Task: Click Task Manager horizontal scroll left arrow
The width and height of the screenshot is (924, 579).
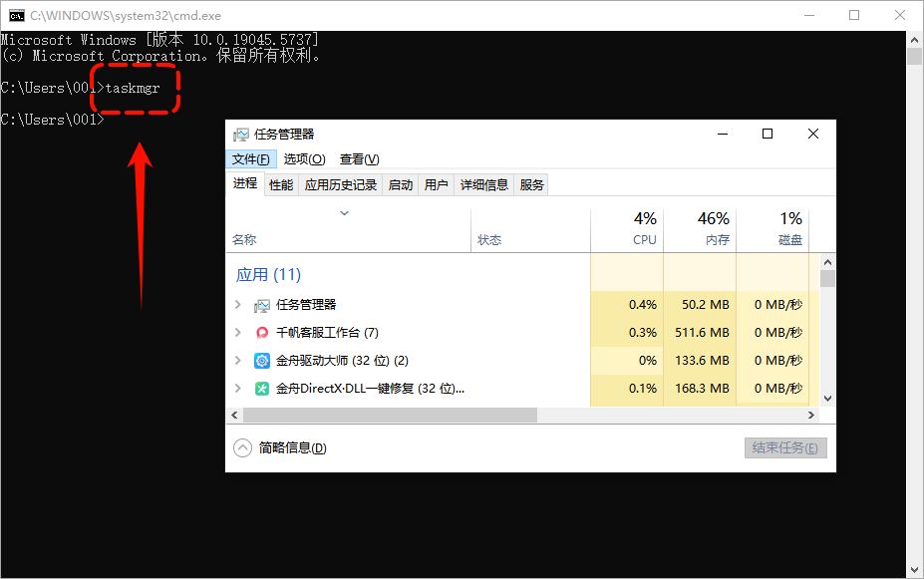Action: click(234, 416)
